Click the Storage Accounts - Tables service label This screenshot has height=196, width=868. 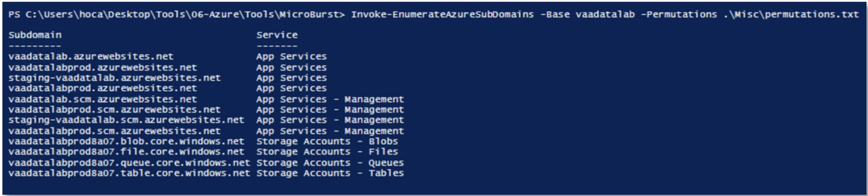click(x=330, y=173)
